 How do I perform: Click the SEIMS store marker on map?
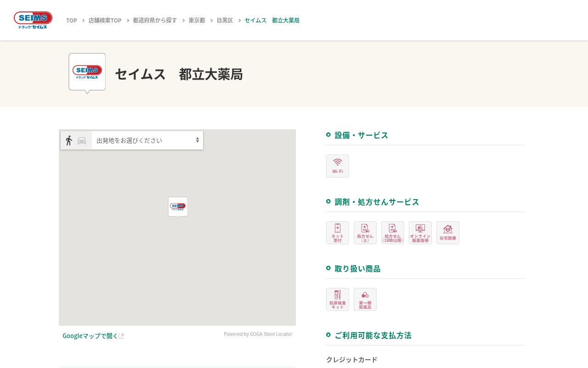[x=178, y=207]
